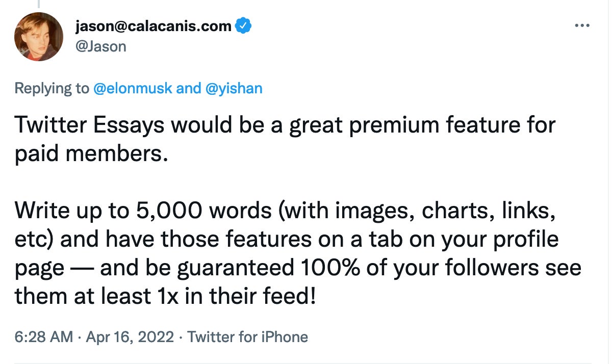Open the @Jason handle profile

(x=100, y=47)
